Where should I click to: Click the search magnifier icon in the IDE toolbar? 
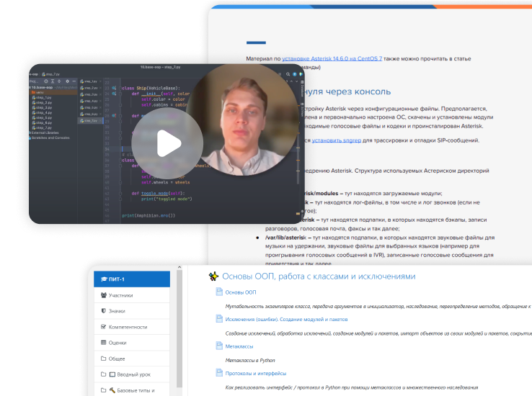pyautogui.click(x=288, y=74)
